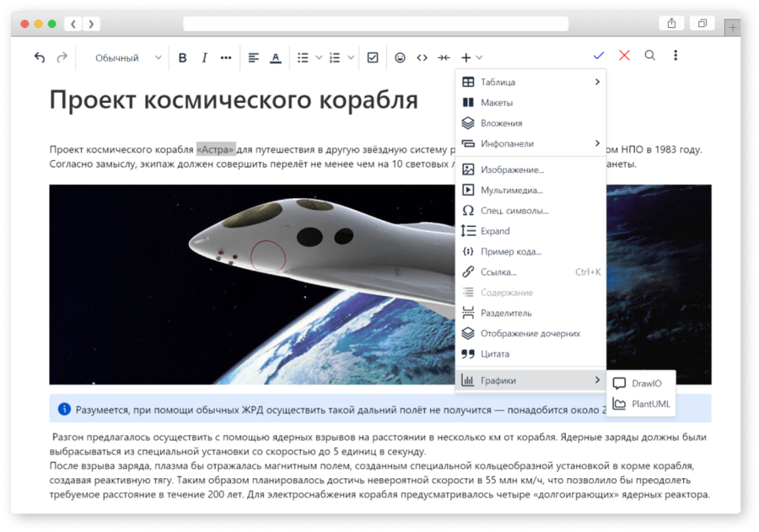This screenshot has height=532, width=759.
Task: Open the text alignment tool
Action: coord(253,57)
